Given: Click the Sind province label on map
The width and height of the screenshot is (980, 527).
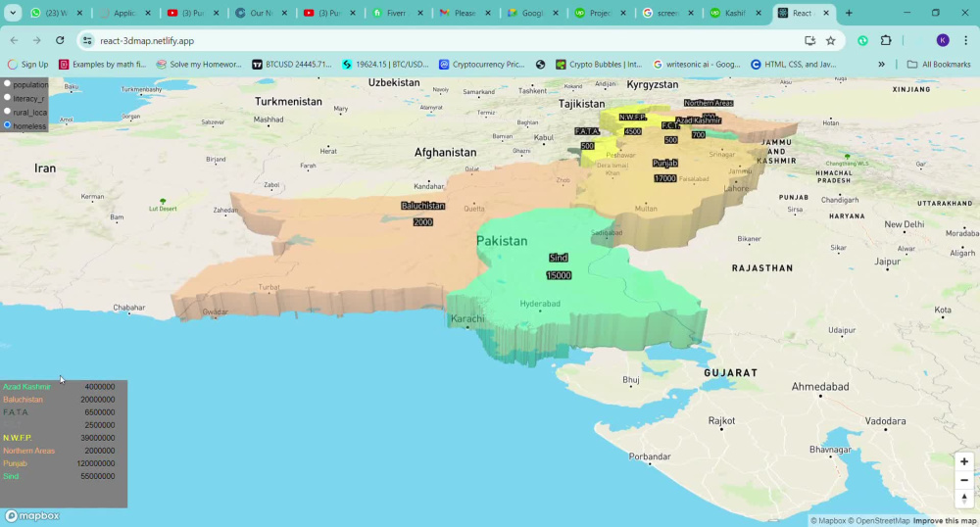Looking at the screenshot, I should coord(559,258).
